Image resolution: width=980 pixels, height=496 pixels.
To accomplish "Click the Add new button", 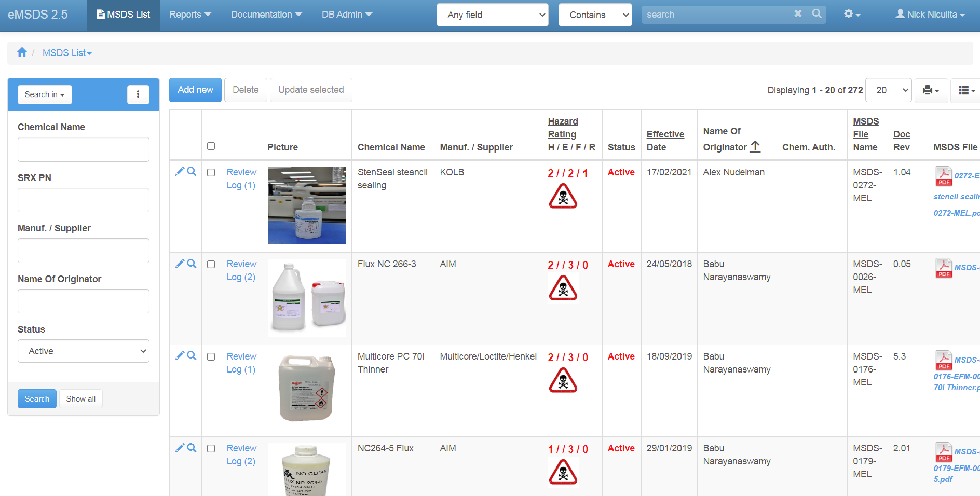I will pyautogui.click(x=195, y=90).
